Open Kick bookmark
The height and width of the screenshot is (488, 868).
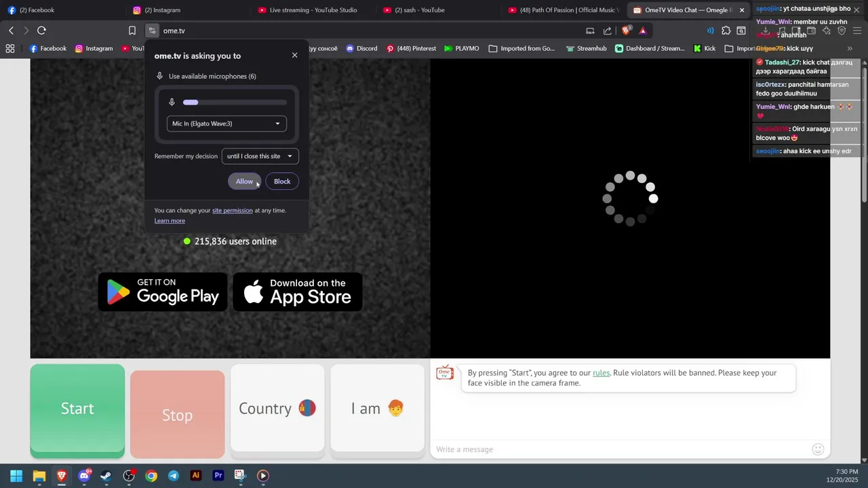tap(704, 48)
